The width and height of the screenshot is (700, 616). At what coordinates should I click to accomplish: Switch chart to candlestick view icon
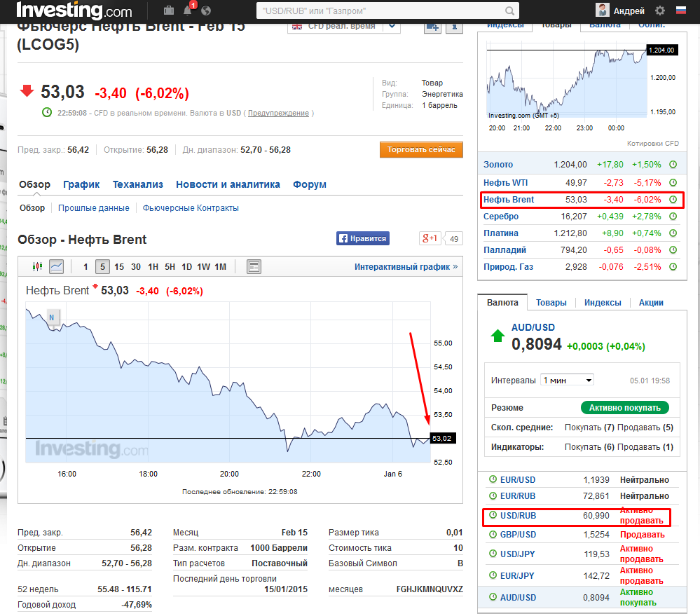[38, 266]
